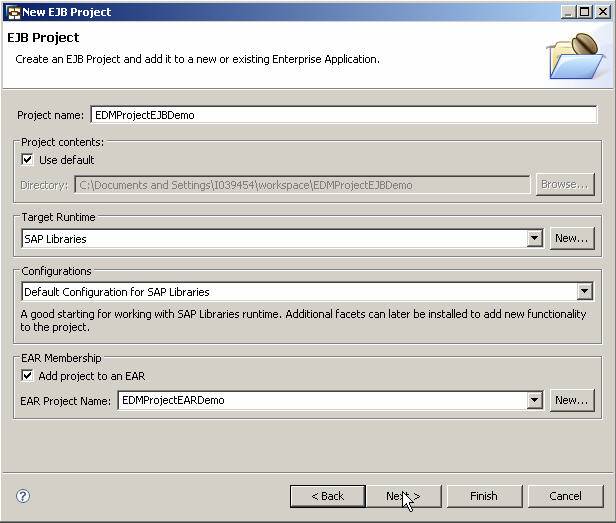The height and width of the screenshot is (523, 616).
Task: Focus the Project name text field
Action: 342,115
